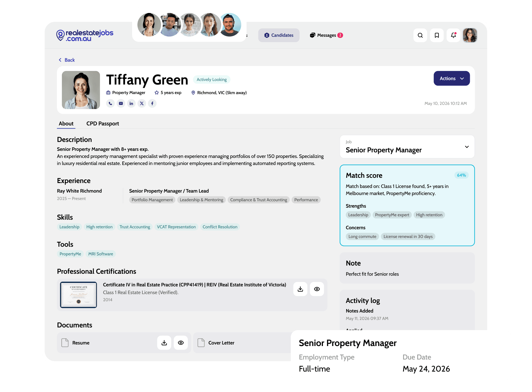
Task: Select the Cover Letter file icon
Action: tap(201, 343)
